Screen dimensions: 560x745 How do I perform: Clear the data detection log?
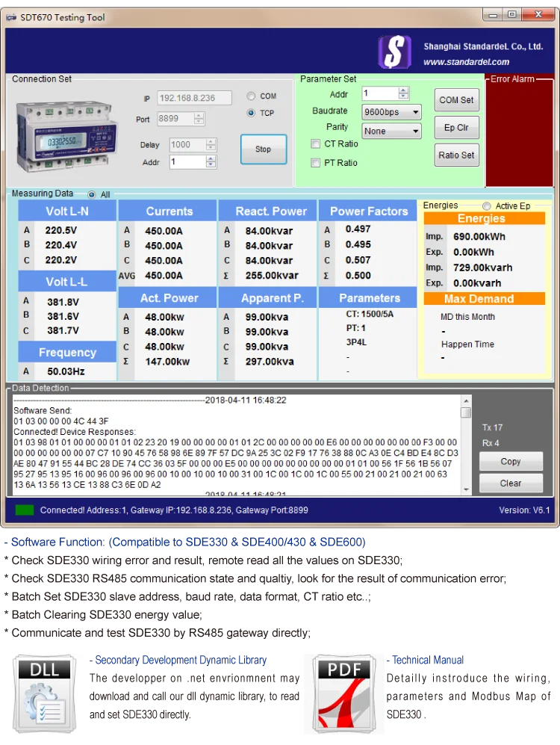coord(511,483)
